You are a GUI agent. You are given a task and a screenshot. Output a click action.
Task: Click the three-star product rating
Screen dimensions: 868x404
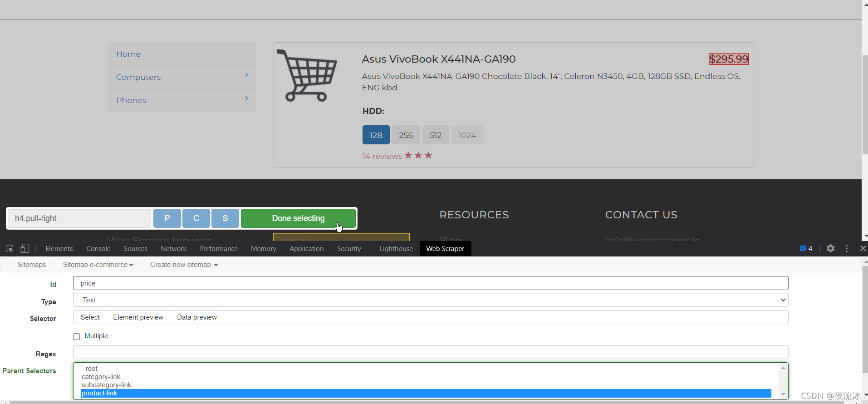coord(418,155)
